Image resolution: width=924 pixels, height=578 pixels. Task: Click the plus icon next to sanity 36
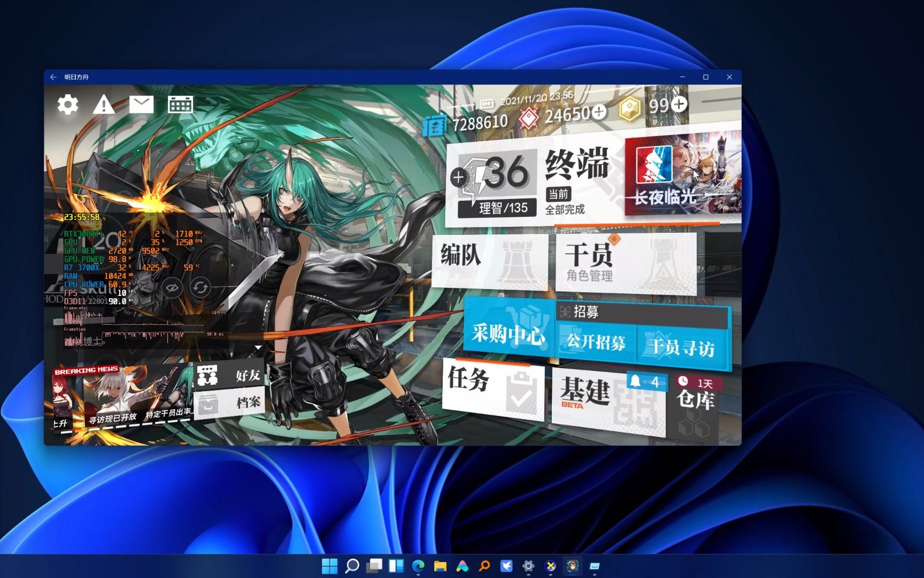pos(458,177)
